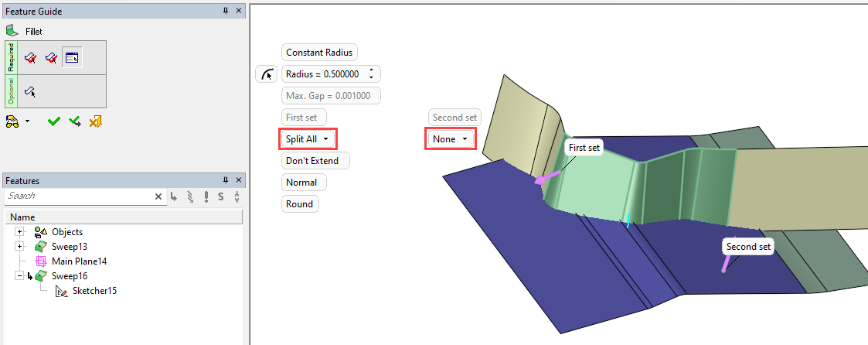The height and width of the screenshot is (345, 868).
Task: Select Main Plane14 in the Features tree
Action: click(x=79, y=261)
